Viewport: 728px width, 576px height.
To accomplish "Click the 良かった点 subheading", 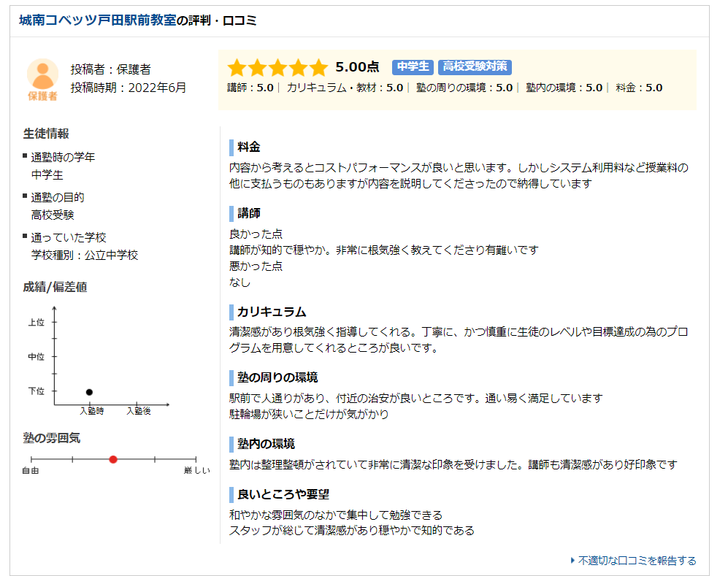I will coord(256,234).
